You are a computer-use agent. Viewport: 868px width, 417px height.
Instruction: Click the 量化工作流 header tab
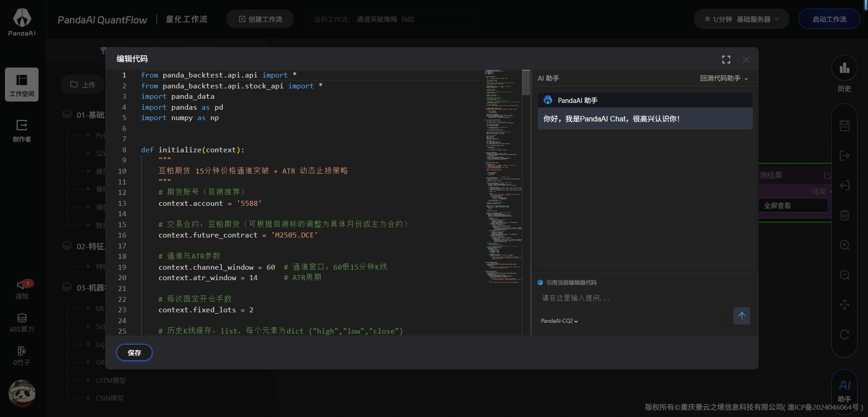pos(186,19)
